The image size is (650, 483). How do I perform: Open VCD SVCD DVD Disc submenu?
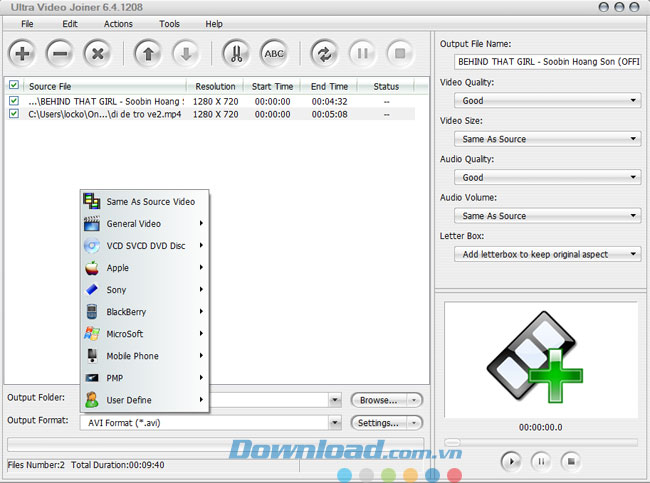pos(145,245)
